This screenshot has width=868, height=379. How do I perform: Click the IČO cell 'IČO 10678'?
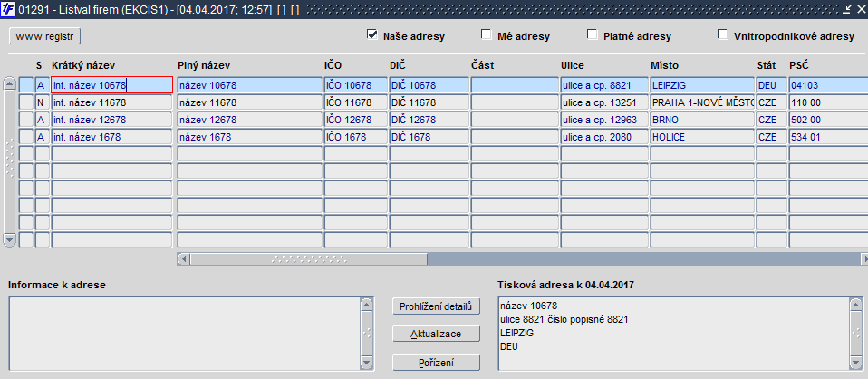tap(355, 85)
